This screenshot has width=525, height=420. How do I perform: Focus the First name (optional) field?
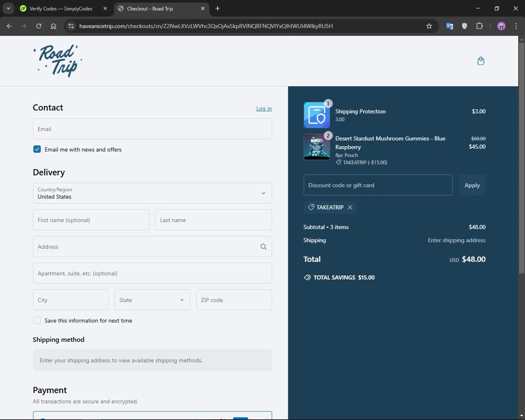91,220
